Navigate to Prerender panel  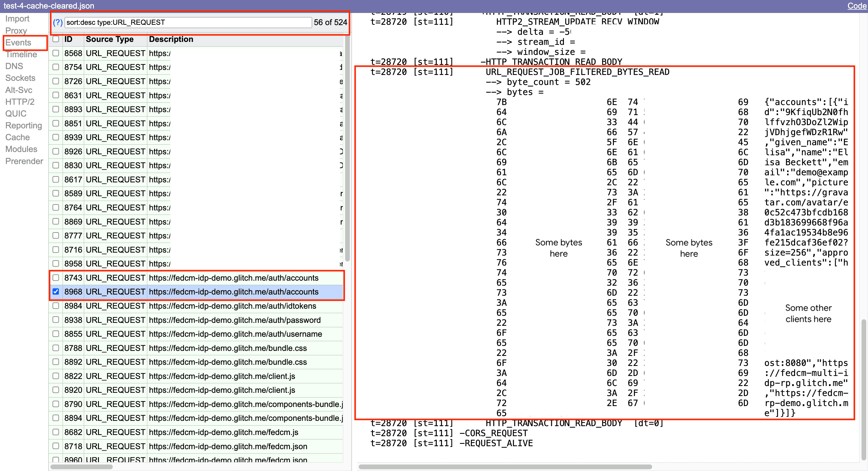pyautogui.click(x=24, y=161)
